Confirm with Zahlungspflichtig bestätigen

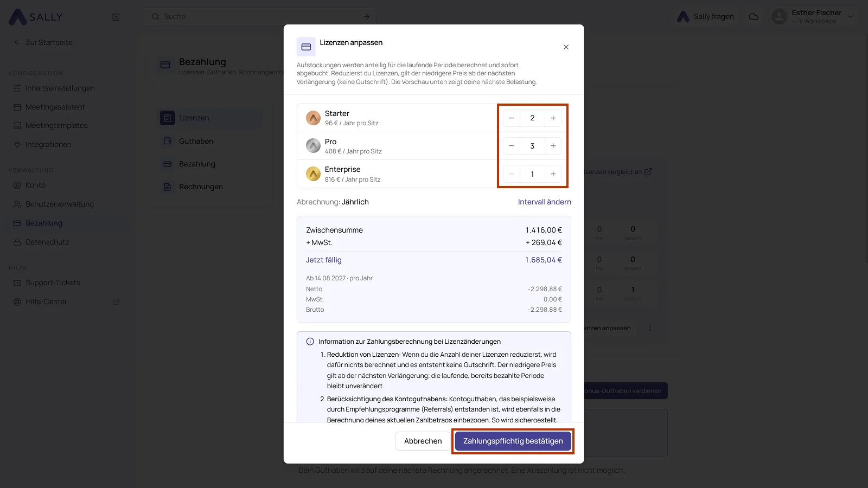point(513,441)
